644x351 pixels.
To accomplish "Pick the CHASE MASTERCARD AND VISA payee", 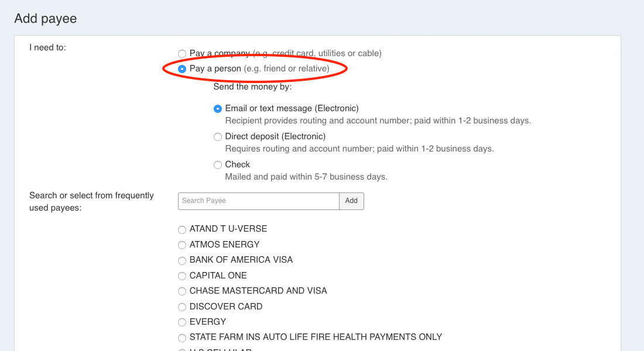I will 182,291.
